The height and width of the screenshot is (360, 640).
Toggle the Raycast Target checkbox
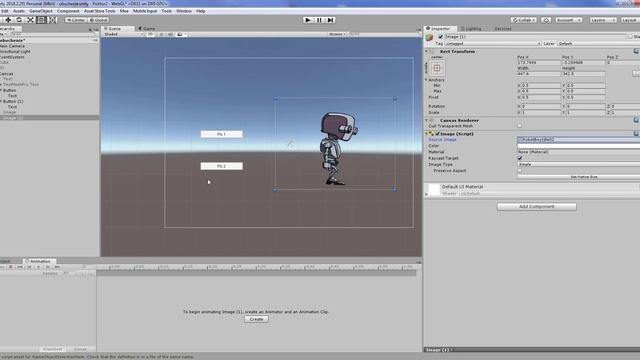(520, 158)
